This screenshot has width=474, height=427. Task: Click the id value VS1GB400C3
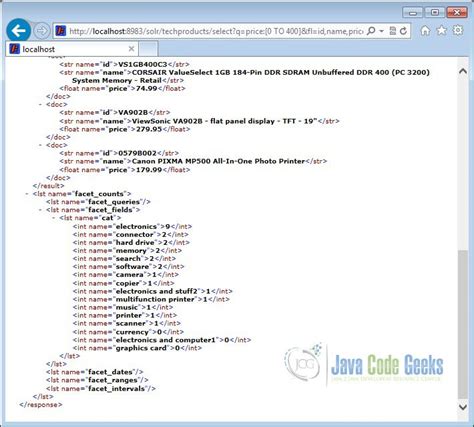tap(143, 64)
